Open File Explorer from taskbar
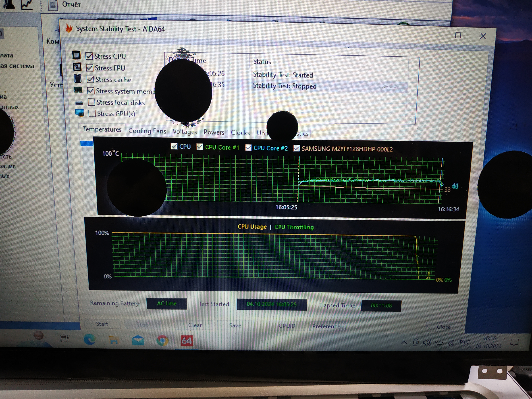Screen dimensions: 532x399 click(114, 340)
